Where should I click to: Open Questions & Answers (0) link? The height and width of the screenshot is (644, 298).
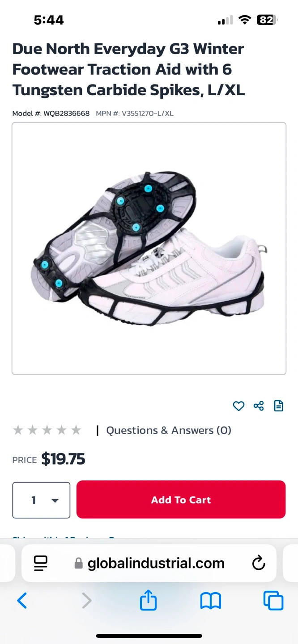[169, 430]
